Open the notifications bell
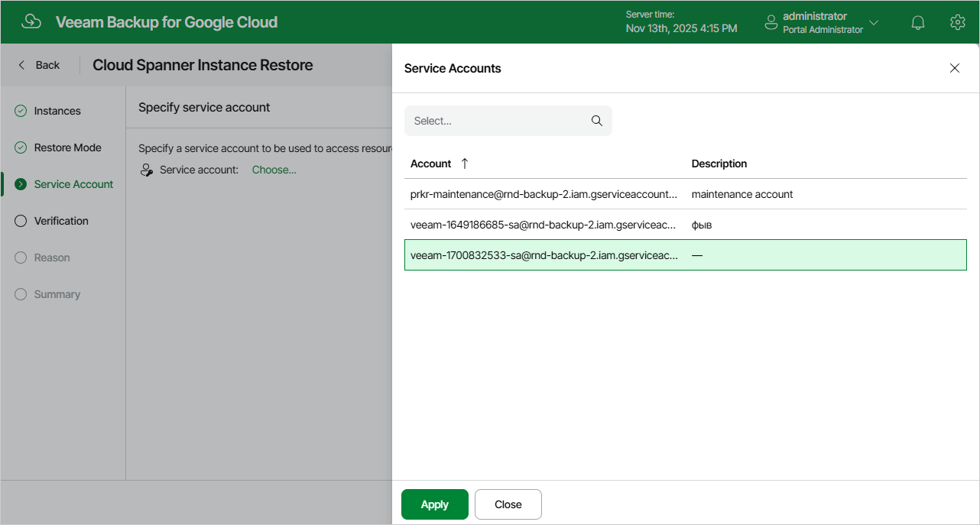Viewport: 980px width, 525px height. [x=918, y=23]
